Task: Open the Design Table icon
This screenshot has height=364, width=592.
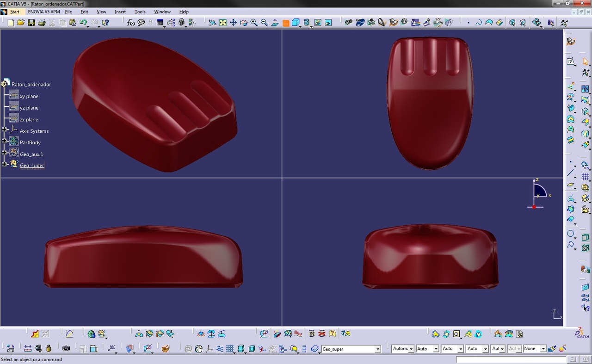Action: 160,22
